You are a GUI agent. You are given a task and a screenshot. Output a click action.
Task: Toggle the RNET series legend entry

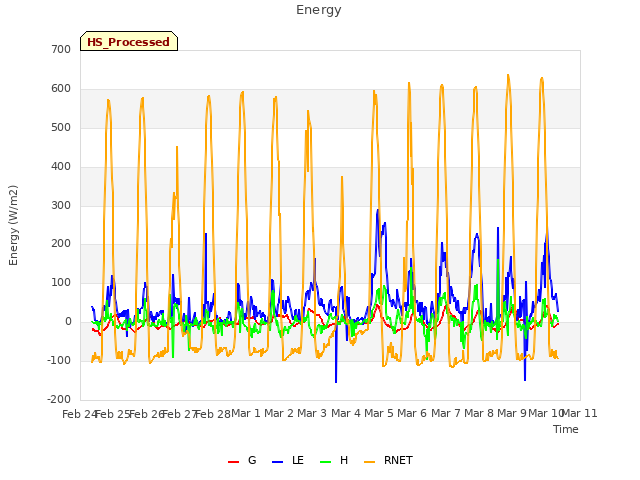[x=388, y=460]
